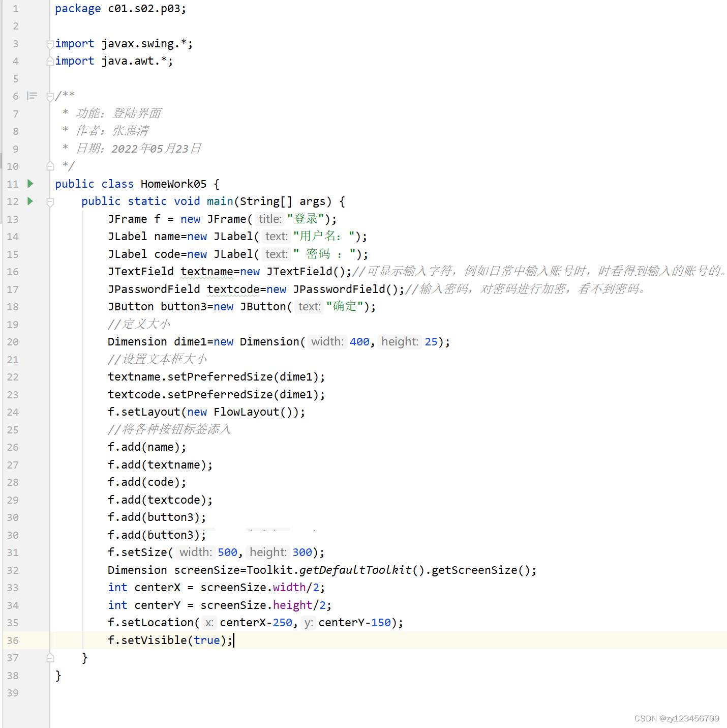Click the date comment 日期: 2022年05月23日
Screen dimensions: 727x728
139,149
